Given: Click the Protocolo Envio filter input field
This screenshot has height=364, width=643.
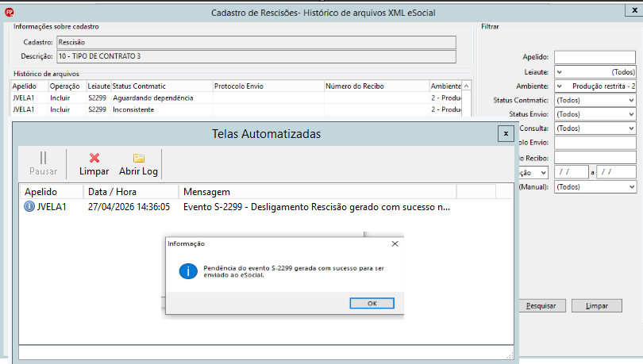Looking at the screenshot, I should point(595,143).
